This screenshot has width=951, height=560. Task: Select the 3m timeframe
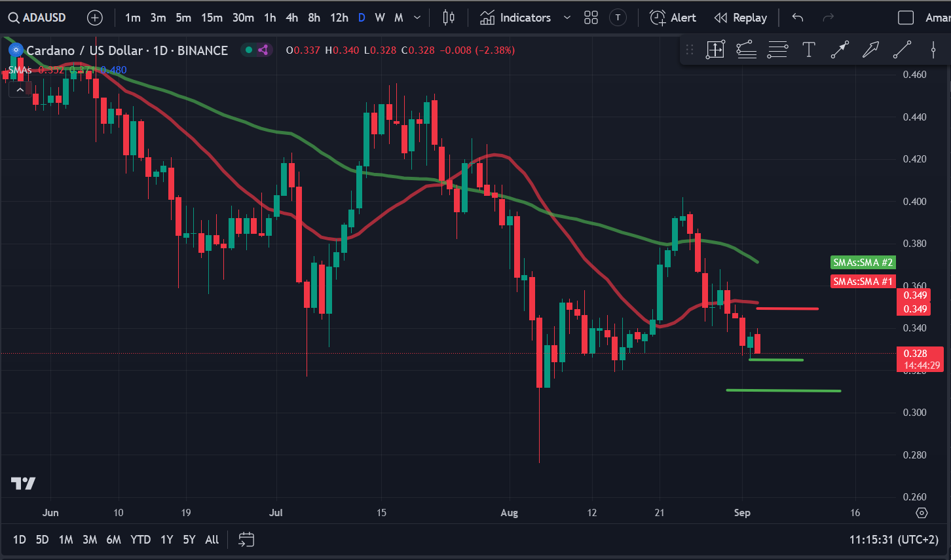click(x=158, y=18)
